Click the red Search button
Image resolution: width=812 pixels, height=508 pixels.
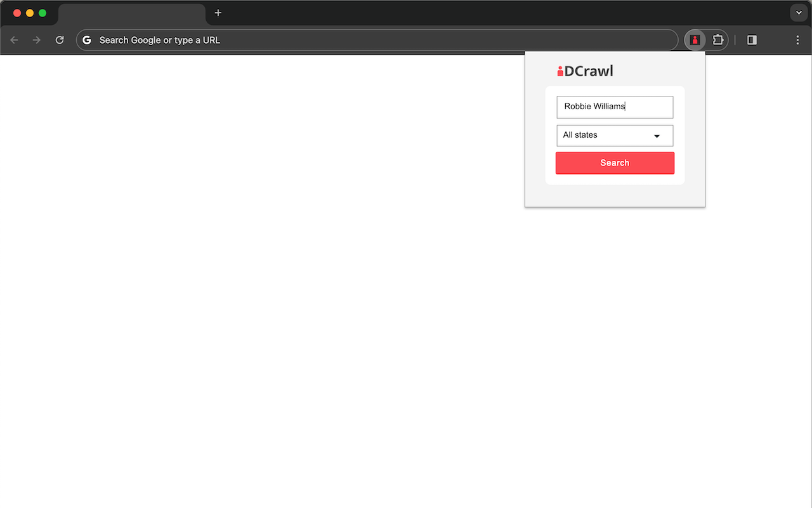coord(615,163)
